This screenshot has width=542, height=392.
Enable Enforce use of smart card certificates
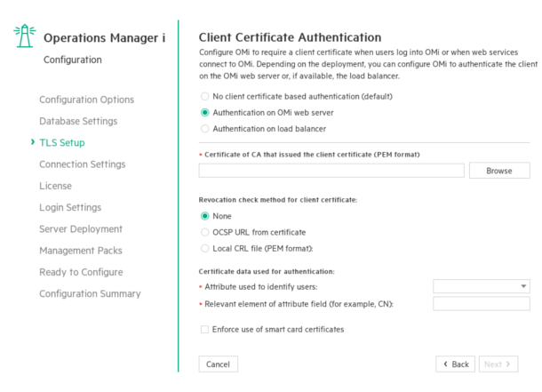204,330
